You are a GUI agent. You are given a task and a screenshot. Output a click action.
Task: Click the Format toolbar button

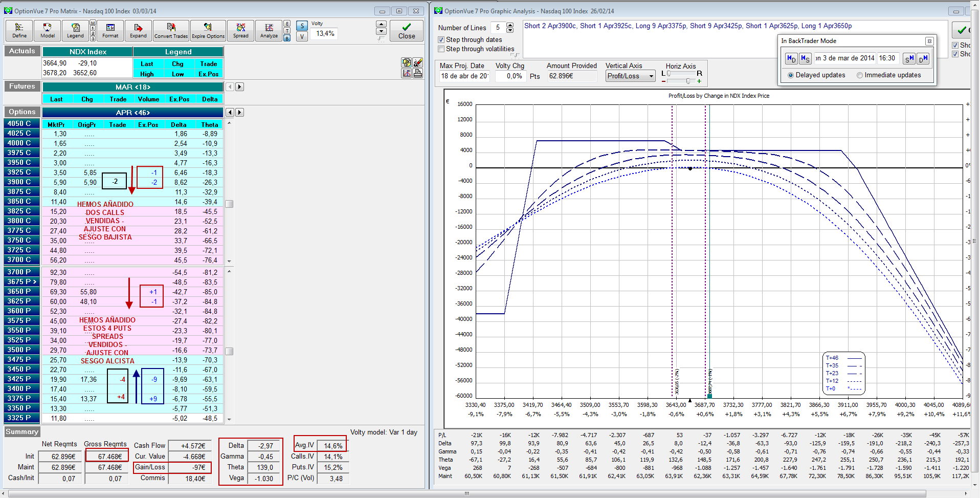110,30
